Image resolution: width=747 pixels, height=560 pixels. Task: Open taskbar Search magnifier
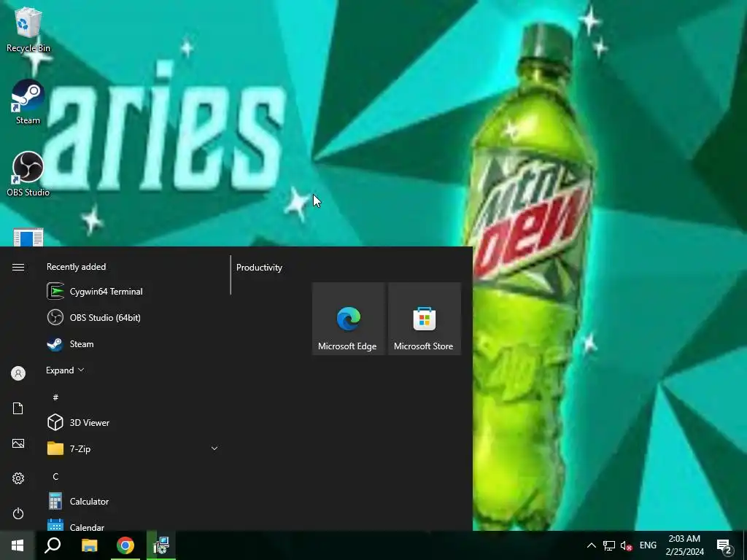point(53,545)
